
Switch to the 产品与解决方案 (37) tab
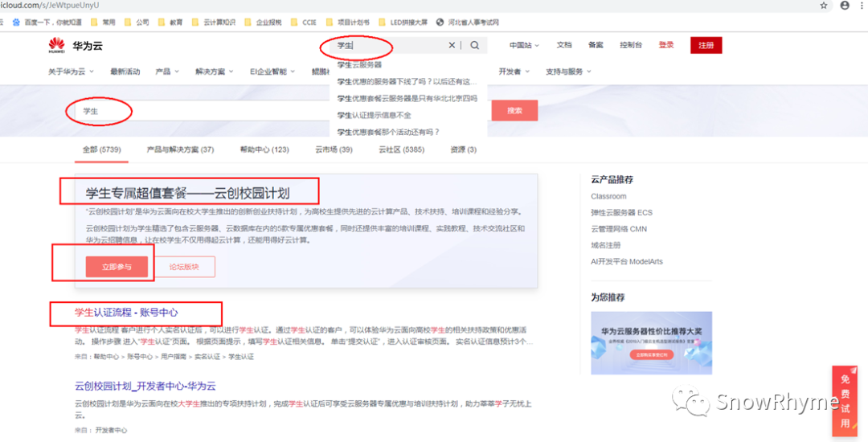[x=181, y=150]
